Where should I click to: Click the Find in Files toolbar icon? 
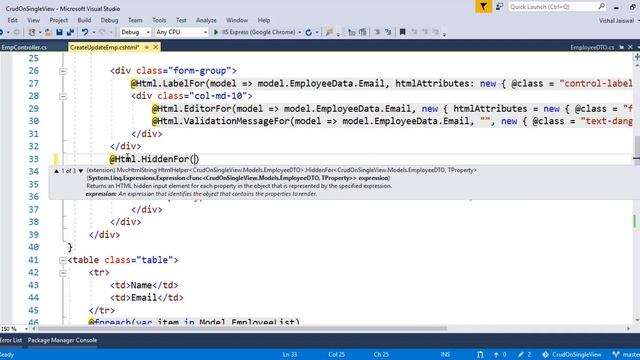click(329, 32)
